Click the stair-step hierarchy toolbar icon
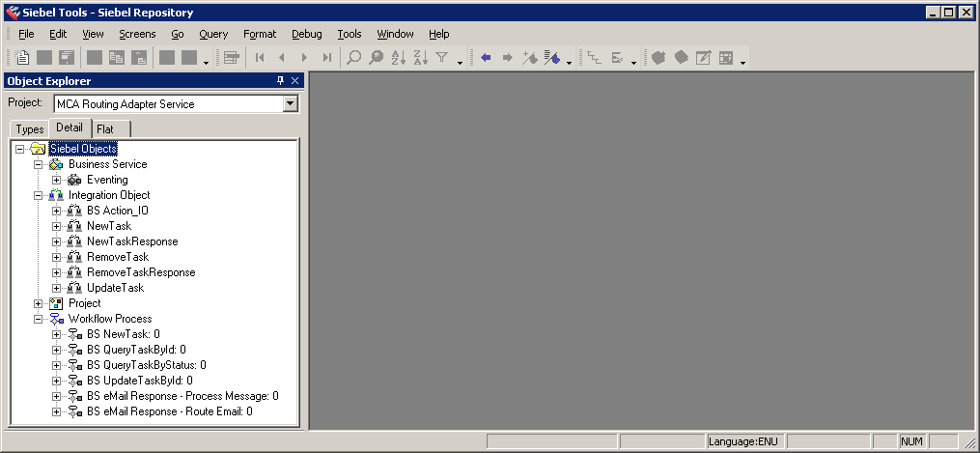The image size is (980, 453). coord(594,58)
